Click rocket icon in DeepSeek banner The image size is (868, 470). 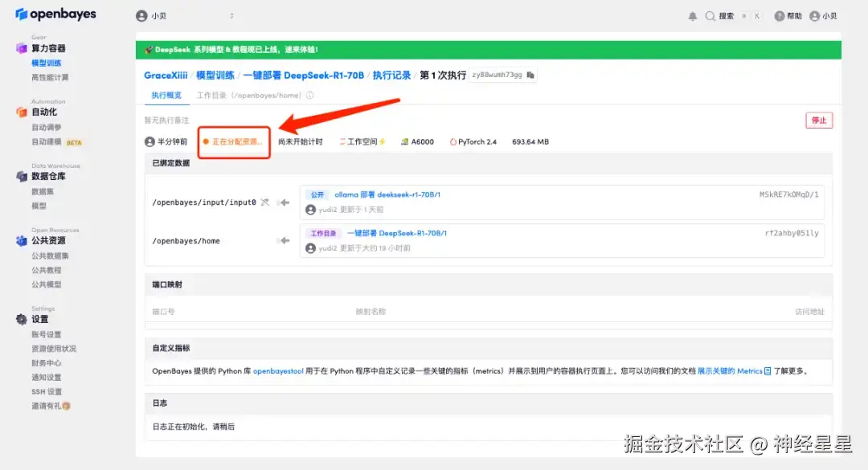(x=149, y=50)
